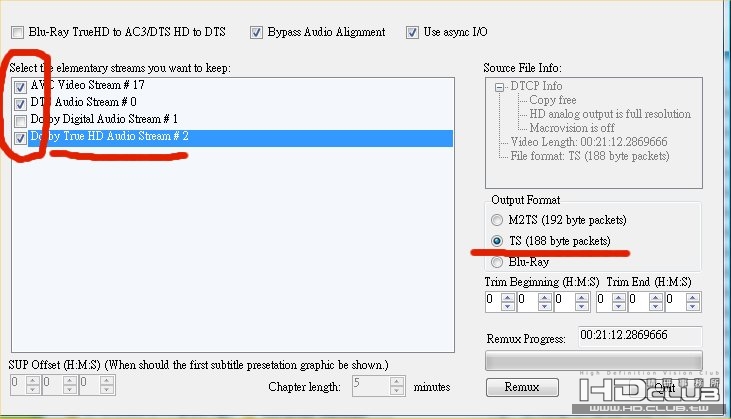Decrease Trim Beginning minutes with down arrow
The width and height of the screenshot is (731, 419).
[545, 306]
